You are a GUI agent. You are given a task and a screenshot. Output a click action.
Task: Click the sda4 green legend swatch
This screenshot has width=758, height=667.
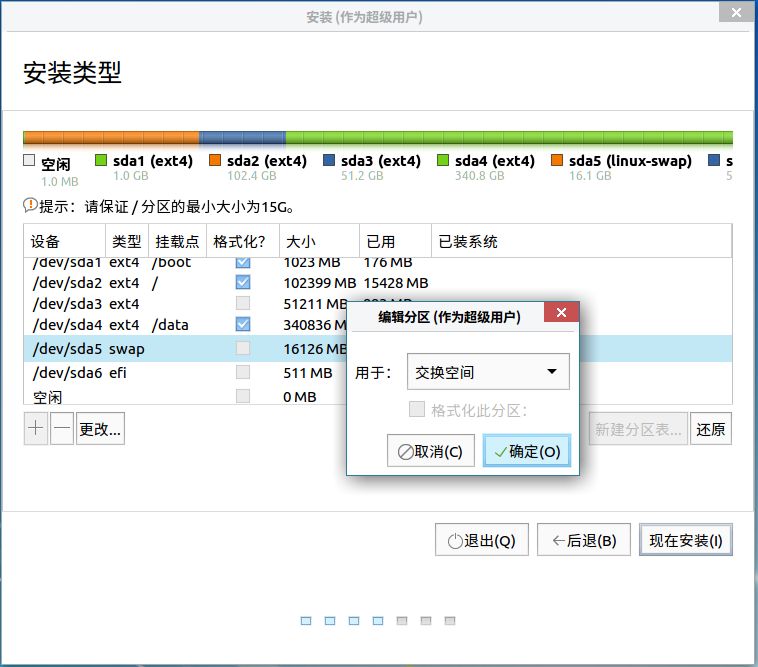pos(442,160)
